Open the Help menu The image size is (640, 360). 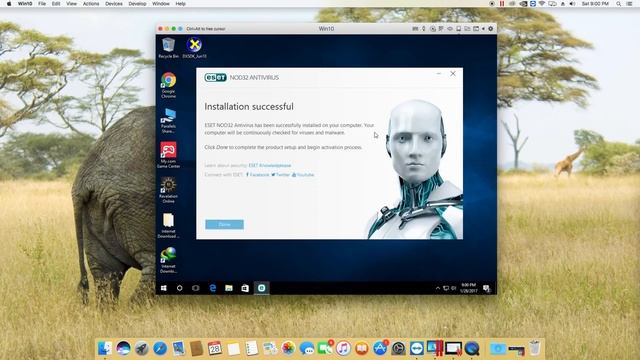(x=180, y=4)
